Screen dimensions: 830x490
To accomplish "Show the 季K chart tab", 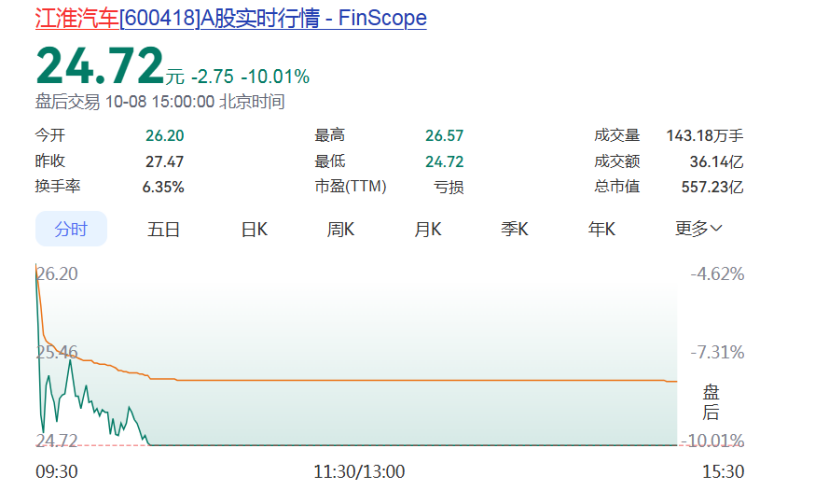I will [515, 229].
